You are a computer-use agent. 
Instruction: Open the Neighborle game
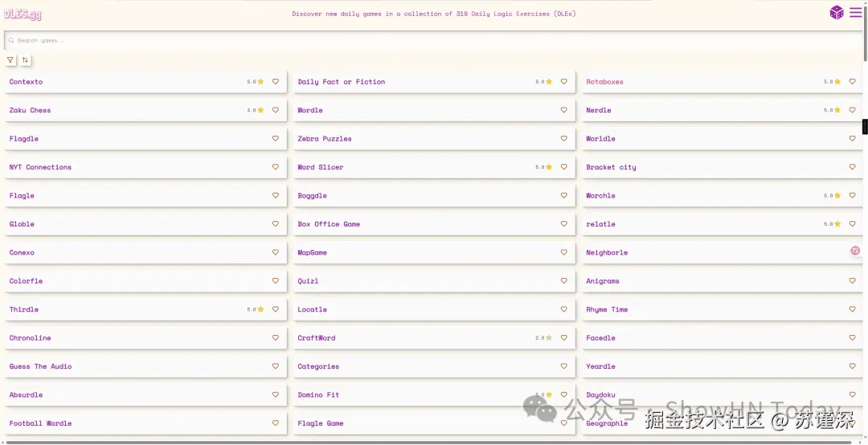point(607,252)
